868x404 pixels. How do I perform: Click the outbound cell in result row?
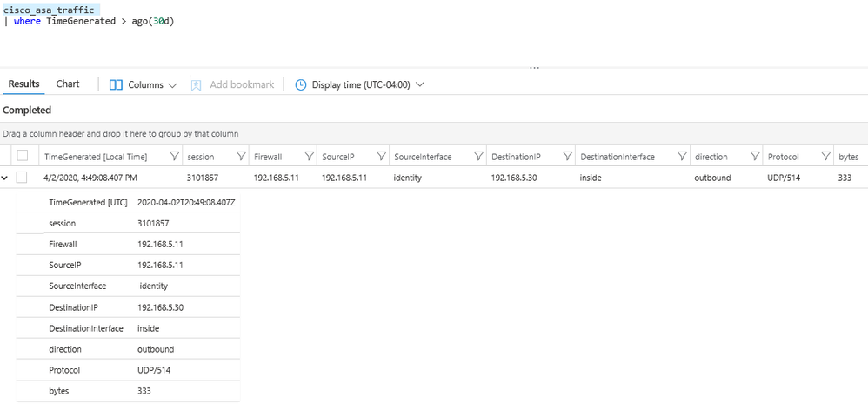[x=712, y=178]
